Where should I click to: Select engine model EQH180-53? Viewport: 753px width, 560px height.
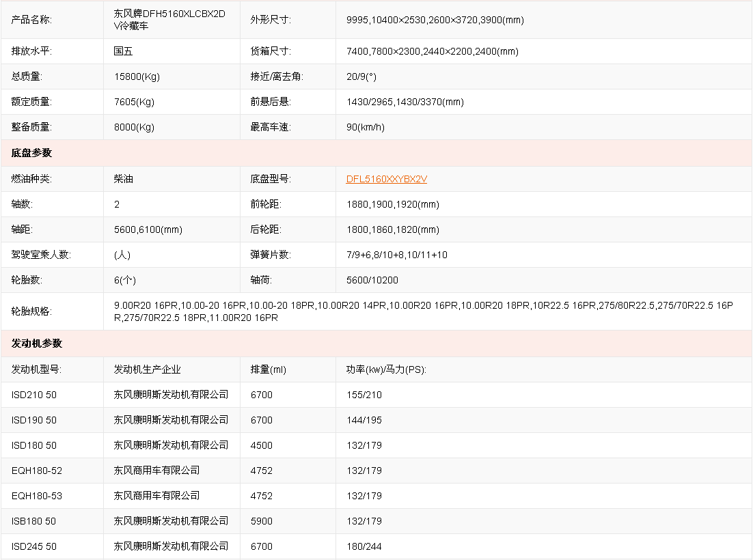(x=37, y=496)
